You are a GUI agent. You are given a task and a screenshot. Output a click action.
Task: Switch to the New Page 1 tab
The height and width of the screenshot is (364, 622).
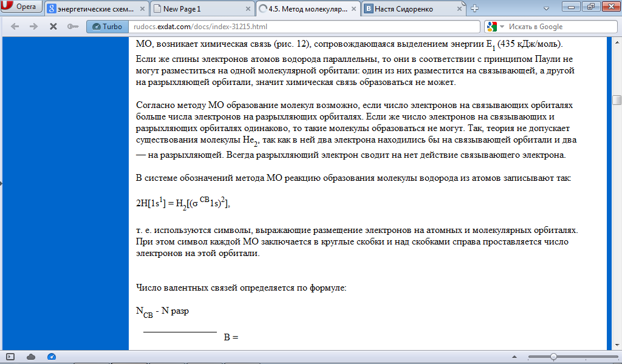[203, 8]
